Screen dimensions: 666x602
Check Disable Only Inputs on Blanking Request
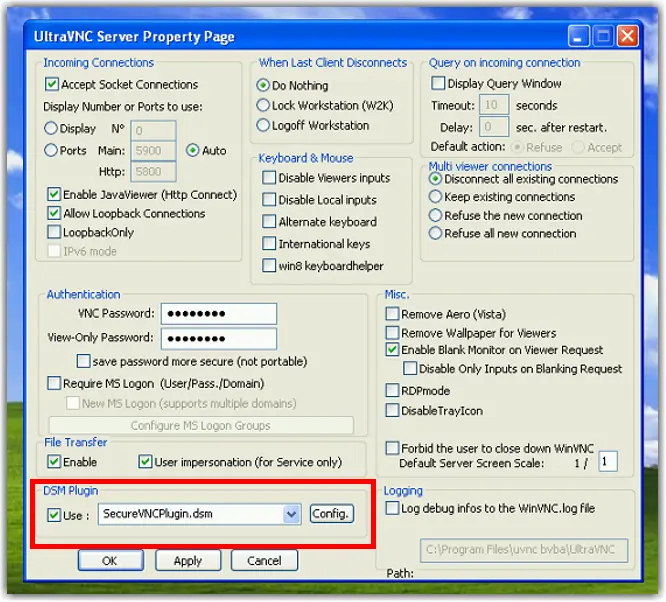(x=410, y=368)
